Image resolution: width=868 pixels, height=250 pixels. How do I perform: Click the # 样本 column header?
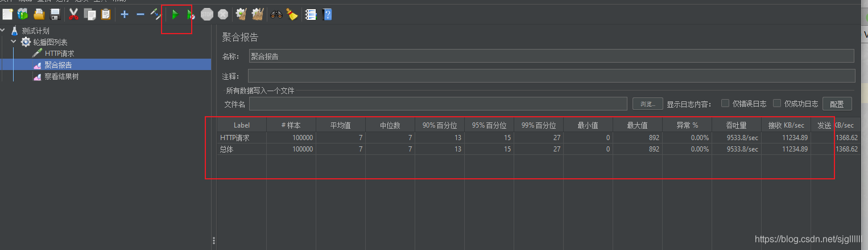tap(291, 125)
